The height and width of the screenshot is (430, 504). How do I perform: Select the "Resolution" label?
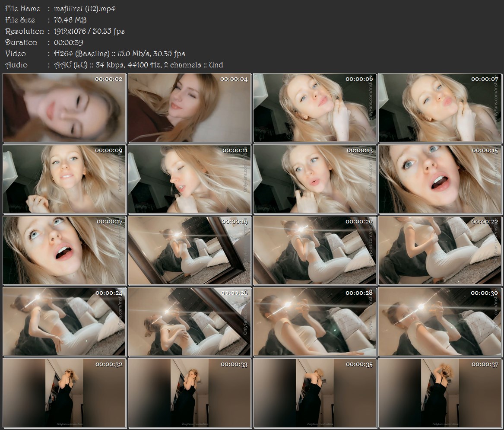point(25,31)
